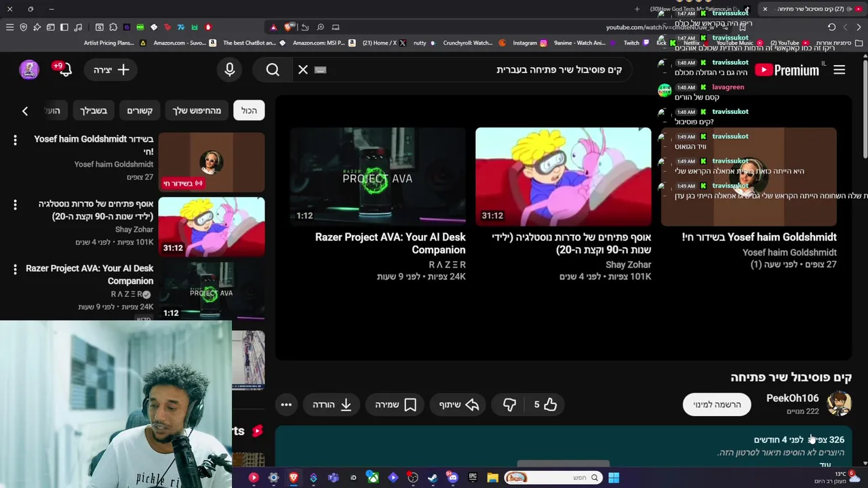Open the PeekOh106 channel avatar
This screenshot has width=868, height=488.
pos(839,404)
